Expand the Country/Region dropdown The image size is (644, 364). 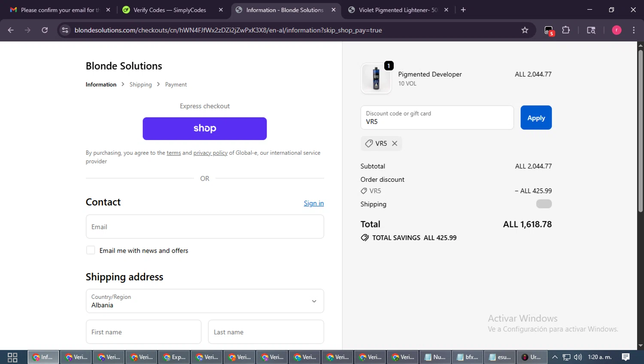(205, 301)
